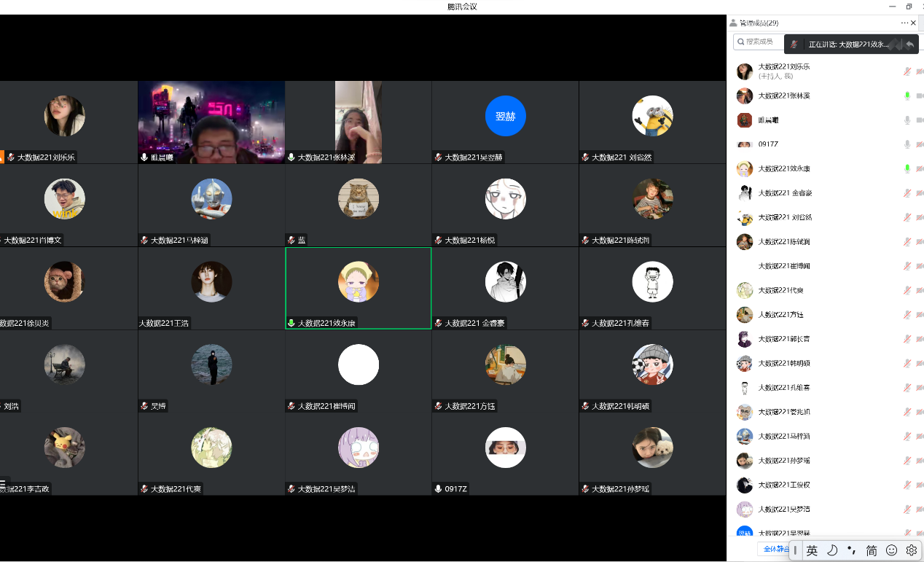Click the 雎晨曦 video tile

pos(211,122)
